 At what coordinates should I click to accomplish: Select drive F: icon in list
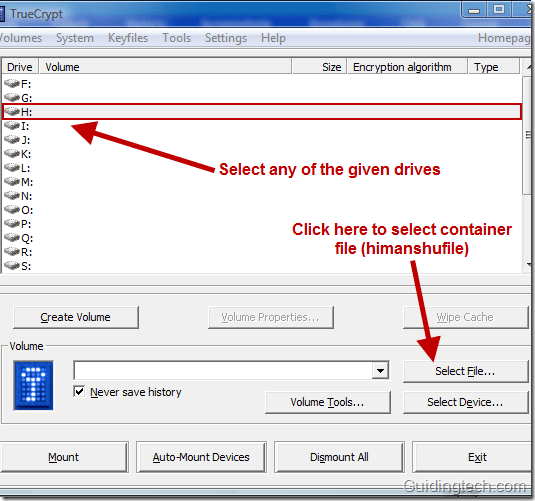pyautogui.click(x=12, y=83)
